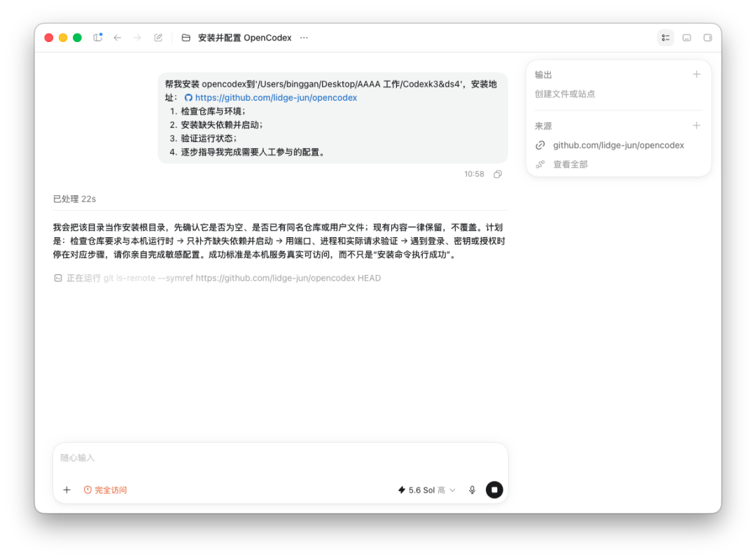This screenshot has height=559, width=756.
Task: Toggle the bottom panel layout icon
Action: (687, 38)
